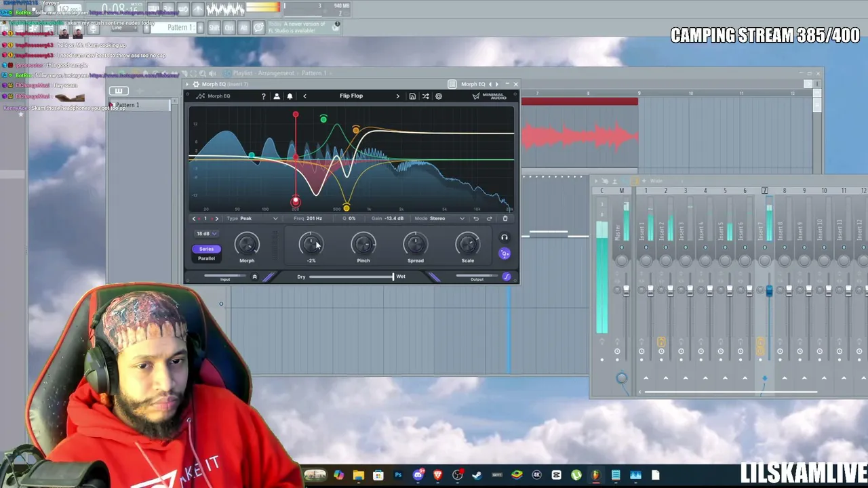Select the green EQ band node
868x488 pixels.
tap(323, 119)
